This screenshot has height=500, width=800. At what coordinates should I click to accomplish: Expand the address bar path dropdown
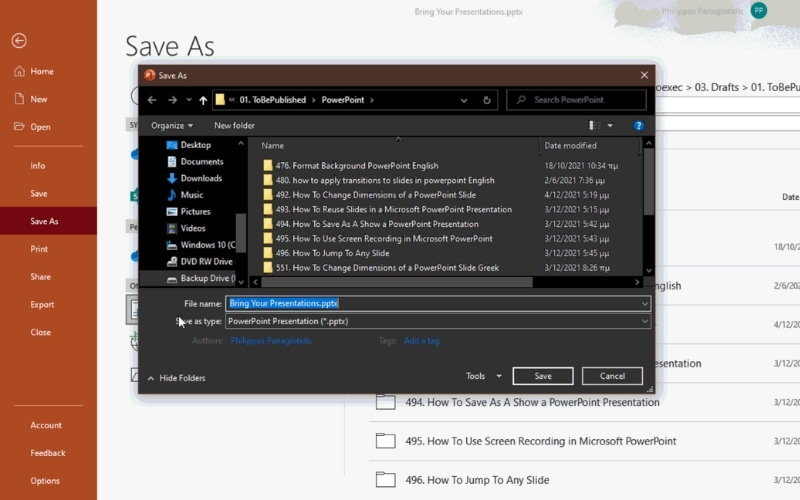(x=464, y=101)
